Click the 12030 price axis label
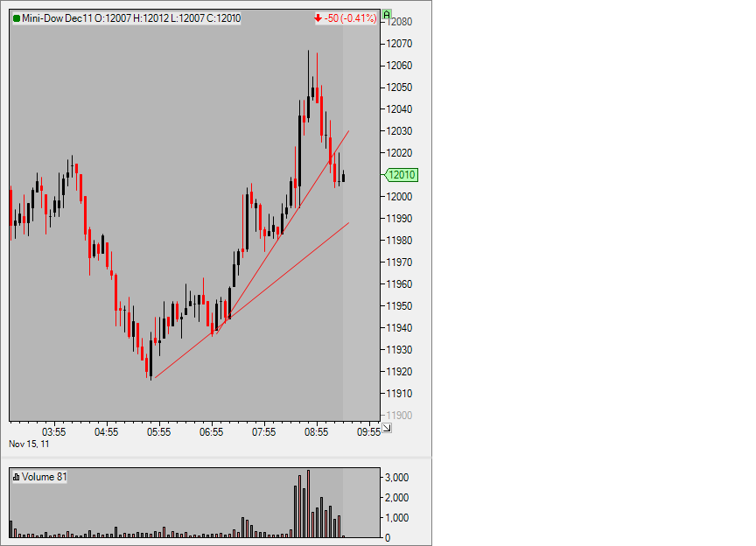This screenshot has height=546, width=756. point(399,131)
